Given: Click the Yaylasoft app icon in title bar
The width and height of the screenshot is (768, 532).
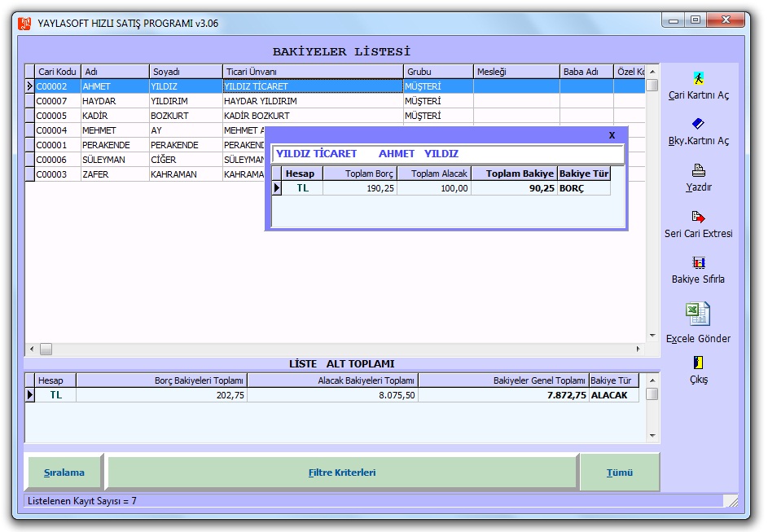Looking at the screenshot, I should coord(24,23).
